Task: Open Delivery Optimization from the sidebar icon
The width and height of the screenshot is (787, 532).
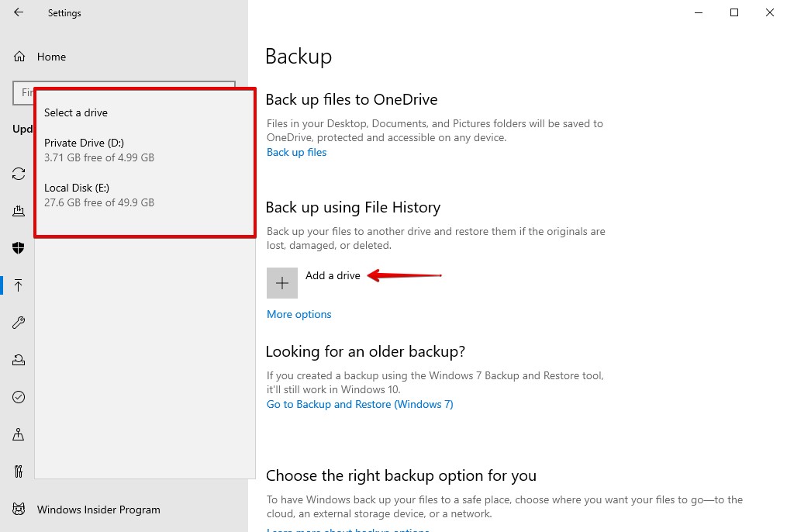Action: click(19, 211)
